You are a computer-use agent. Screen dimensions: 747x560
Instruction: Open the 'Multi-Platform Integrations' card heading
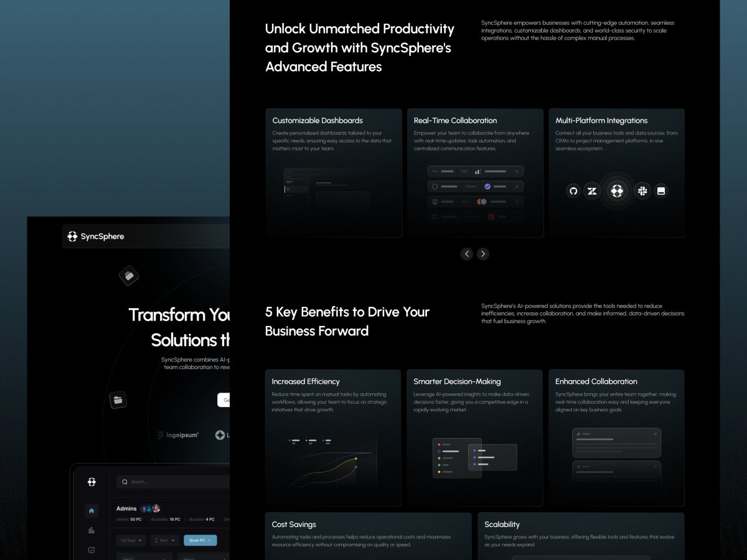[x=601, y=121]
